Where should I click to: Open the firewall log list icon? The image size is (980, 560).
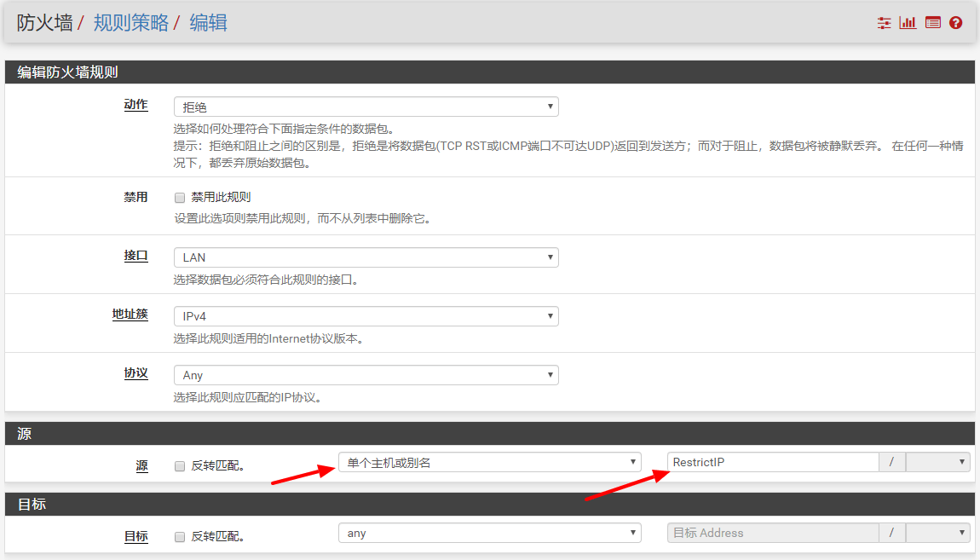tap(932, 23)
